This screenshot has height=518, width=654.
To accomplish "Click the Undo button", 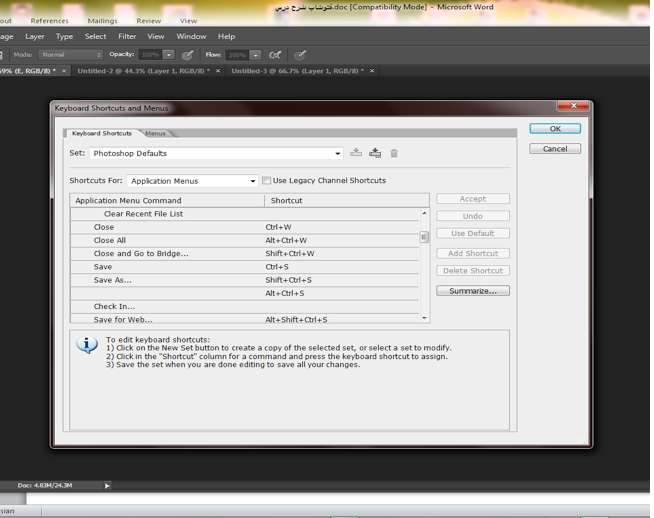I will [x=473, y=216].
